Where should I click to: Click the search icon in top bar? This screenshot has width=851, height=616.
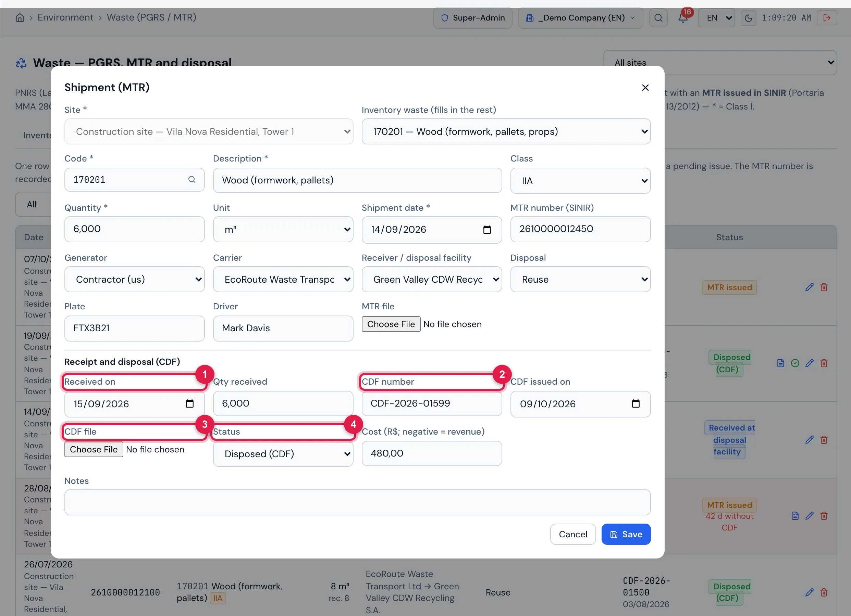tap(658, 17)
